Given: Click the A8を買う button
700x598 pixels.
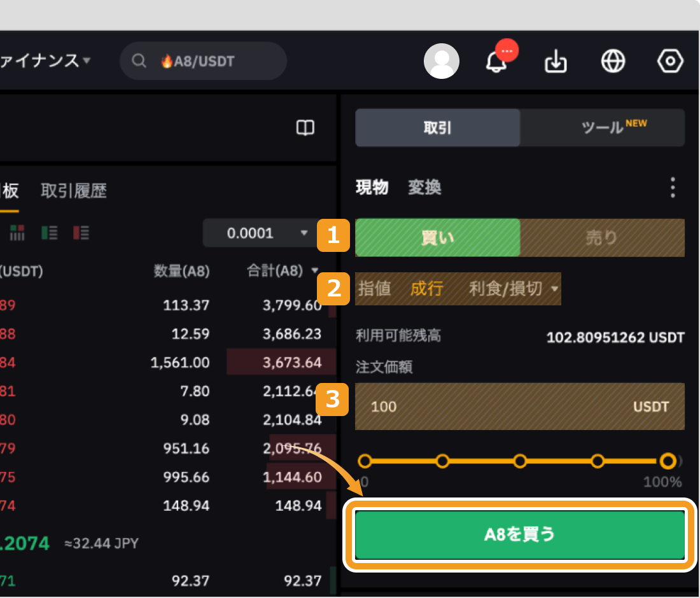Looking at the screenshot, I should point(520,534).
